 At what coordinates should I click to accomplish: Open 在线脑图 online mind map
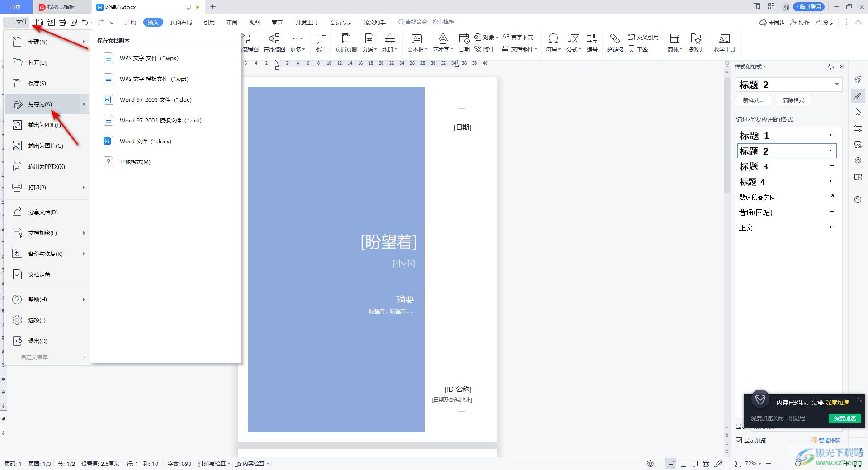[x=274, y=43]
